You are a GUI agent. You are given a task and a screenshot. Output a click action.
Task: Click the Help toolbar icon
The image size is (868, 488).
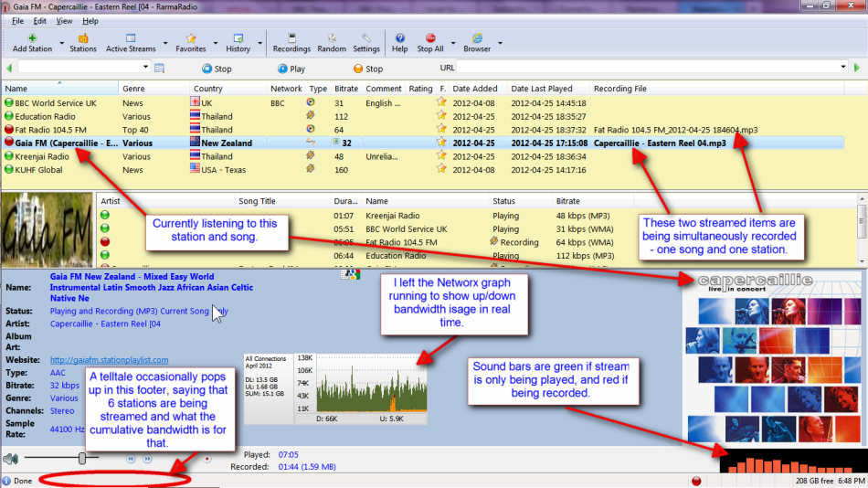pos(399,43)
